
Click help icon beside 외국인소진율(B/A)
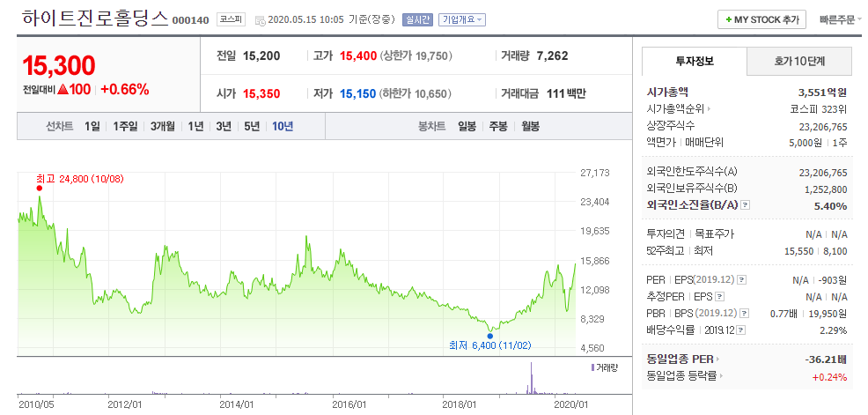pos(745,205)
